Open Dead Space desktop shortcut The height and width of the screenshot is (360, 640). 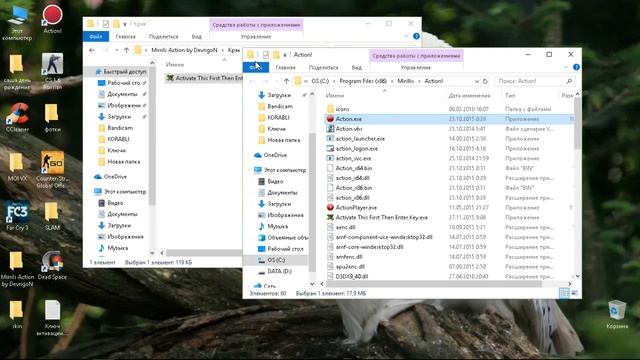pos(52,265)
